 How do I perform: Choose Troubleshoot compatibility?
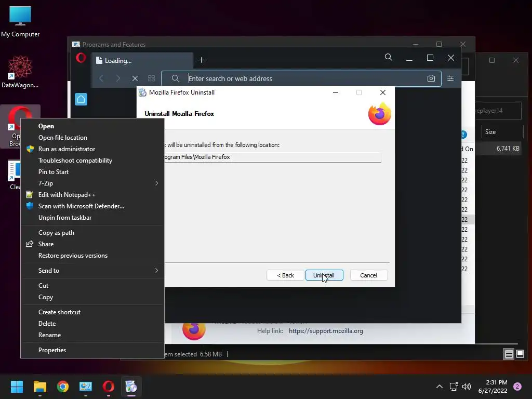coord(92,161)
